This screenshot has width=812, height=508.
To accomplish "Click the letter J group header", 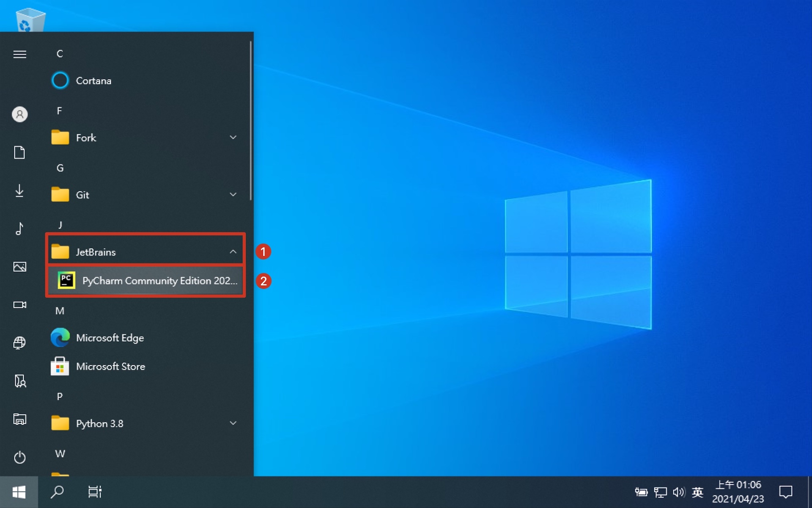I will tap(60, 225).
